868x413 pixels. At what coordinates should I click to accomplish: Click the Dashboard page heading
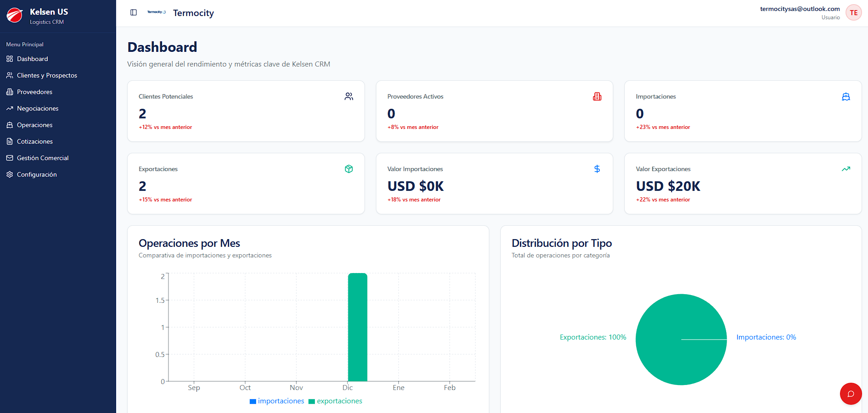click(162, 47)
